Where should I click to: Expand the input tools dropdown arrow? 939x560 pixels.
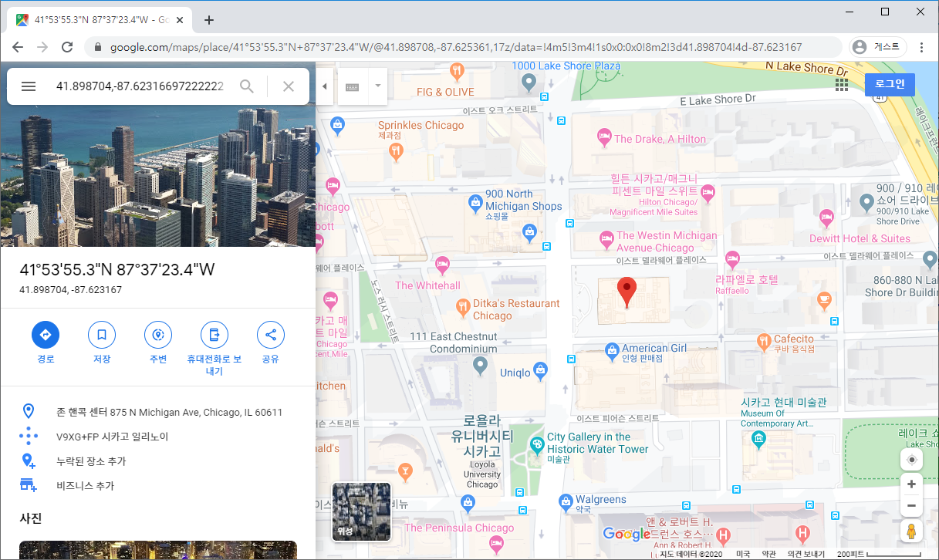(377, 86)
